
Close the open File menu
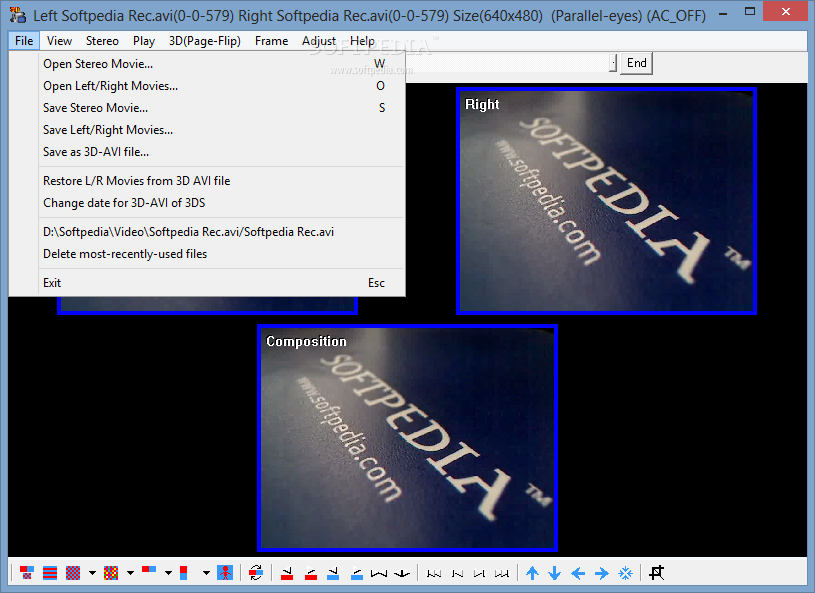(24, 41)
